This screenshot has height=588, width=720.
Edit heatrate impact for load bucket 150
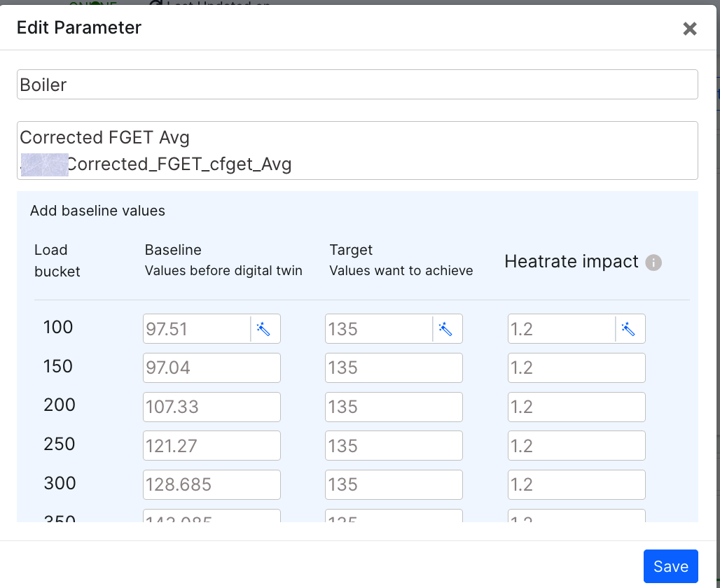(576, 367)
